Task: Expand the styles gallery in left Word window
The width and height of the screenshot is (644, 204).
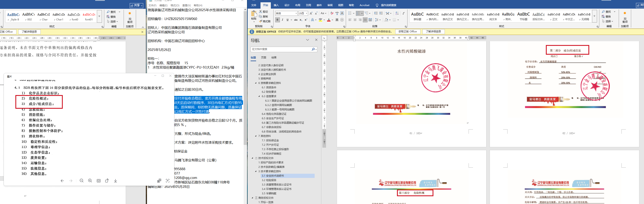Action: 99,16
